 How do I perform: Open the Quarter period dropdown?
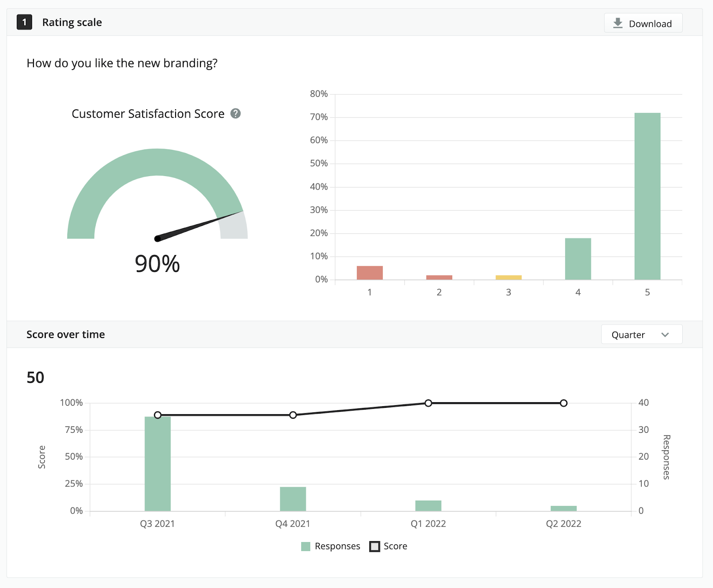pyautogui.click(x=641, y=335)
